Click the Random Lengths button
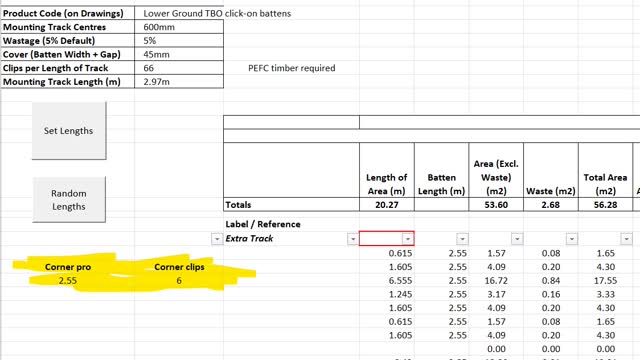The height and width of the screenshot is (360, 640). [x=69, y=200]
